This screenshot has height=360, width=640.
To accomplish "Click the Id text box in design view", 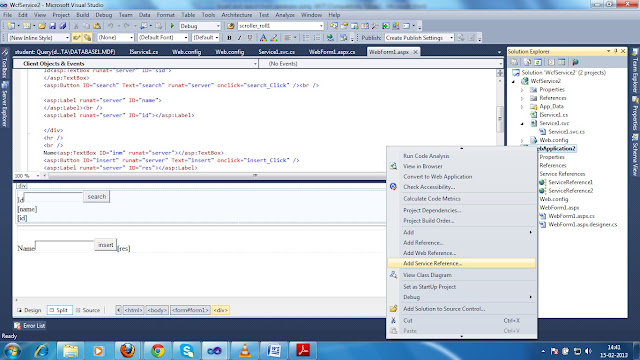I will (53, 197).
